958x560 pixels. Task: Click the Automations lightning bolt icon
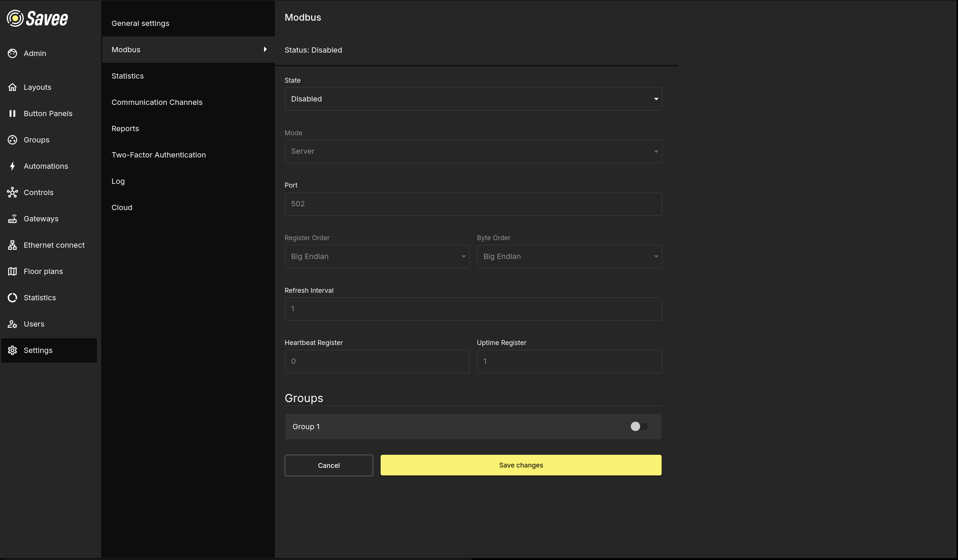point(12,166)
